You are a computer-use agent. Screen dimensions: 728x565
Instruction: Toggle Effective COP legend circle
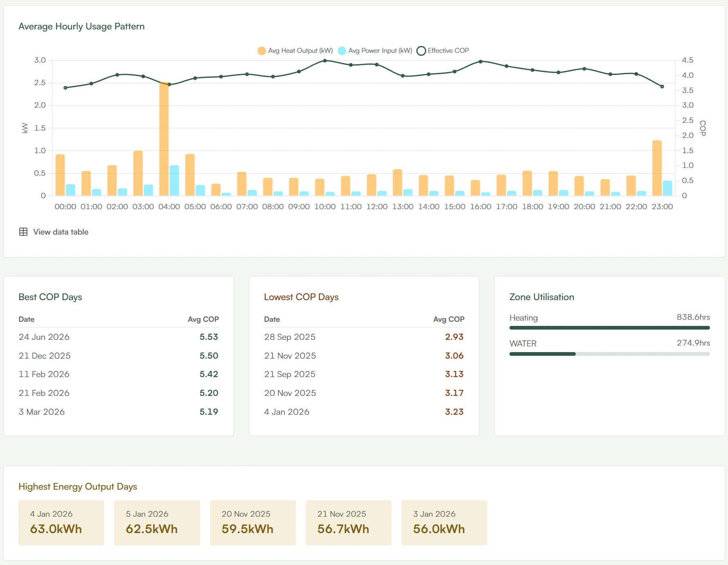click(421, 51)
